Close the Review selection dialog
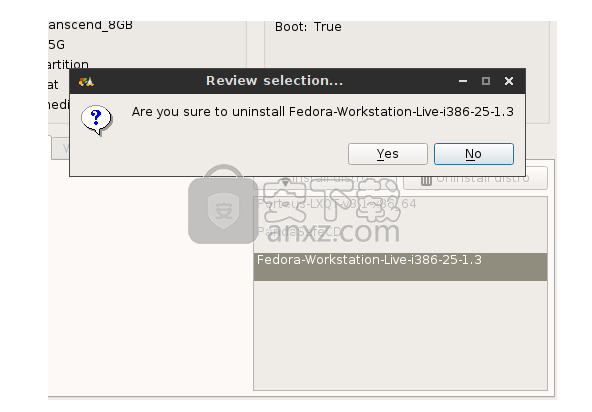The height and width of the screenshot is (412, 592). [x=509, y=81]
